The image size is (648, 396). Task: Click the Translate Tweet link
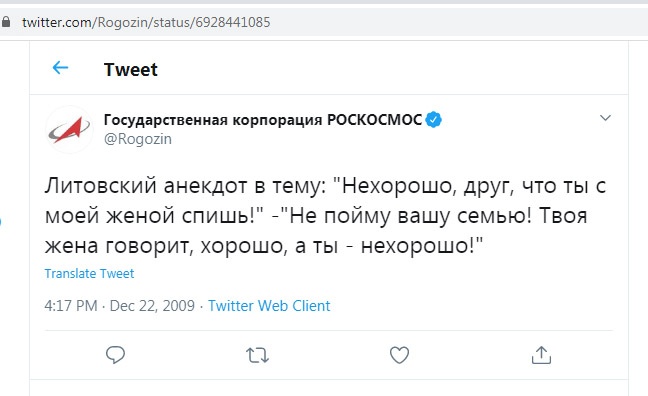[x=89, y=273]
